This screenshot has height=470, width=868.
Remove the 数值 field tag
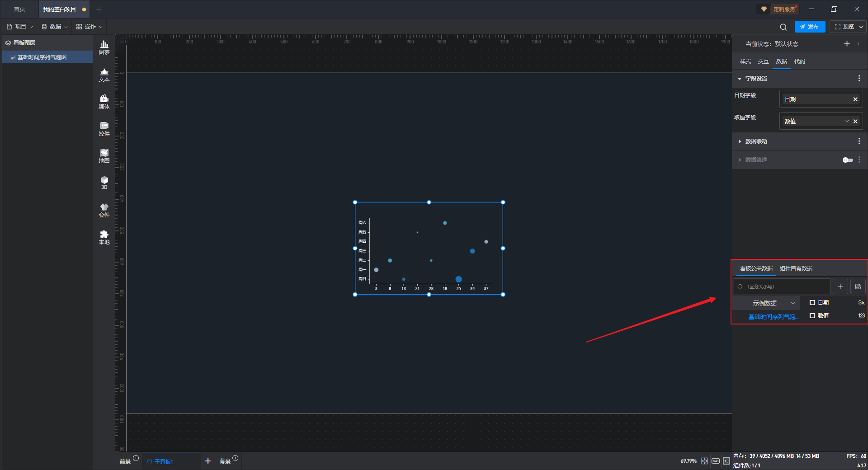point(855,121)
